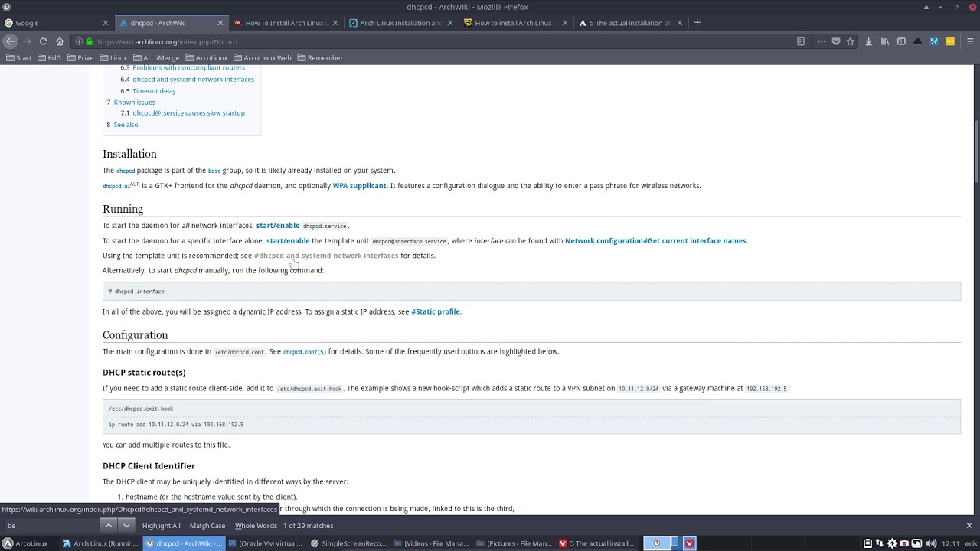Screen dimensions: 980x551
Task: Close the find bar
Action: (969, 526)
